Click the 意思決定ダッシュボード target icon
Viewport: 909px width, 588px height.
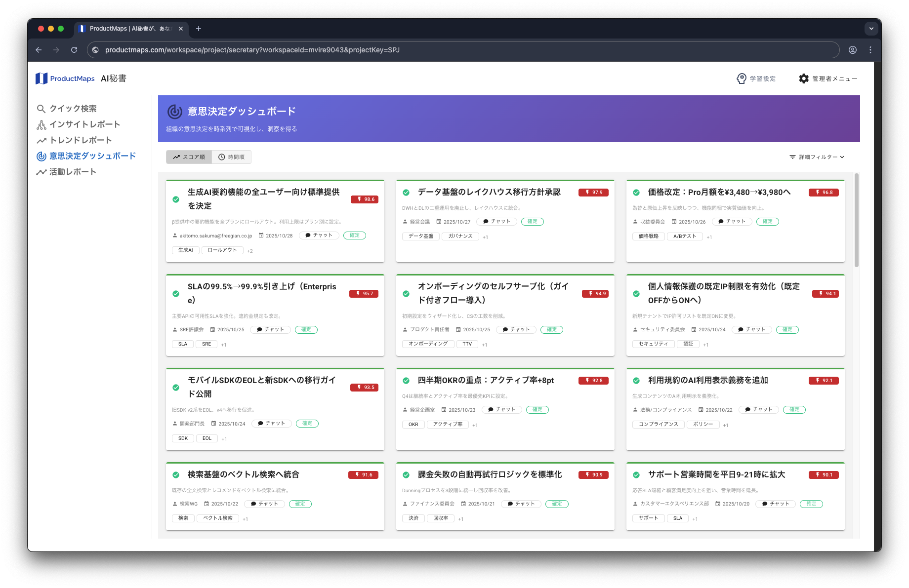(41, 156)
